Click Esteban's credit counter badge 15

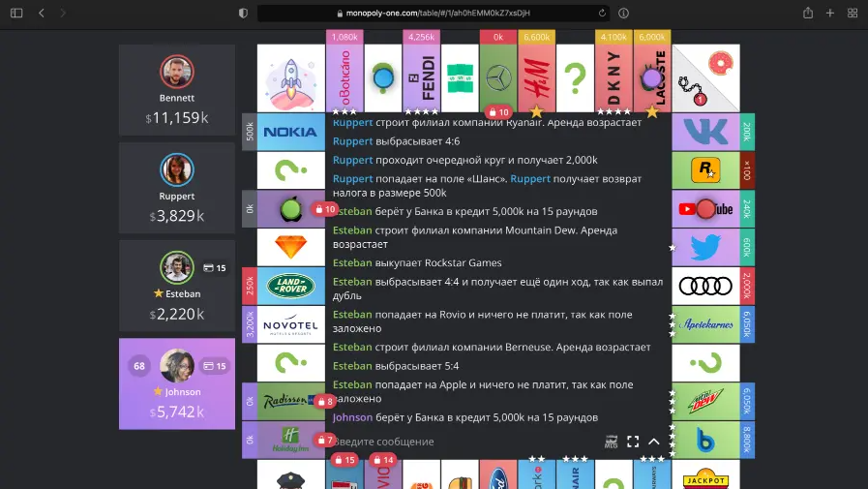click(215, 268)
